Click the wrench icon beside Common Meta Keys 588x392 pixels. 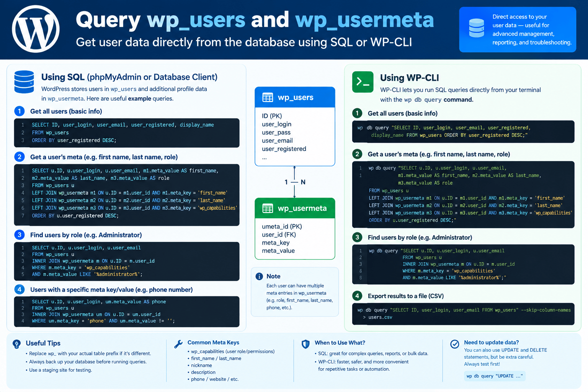click(x=178, y=344)
